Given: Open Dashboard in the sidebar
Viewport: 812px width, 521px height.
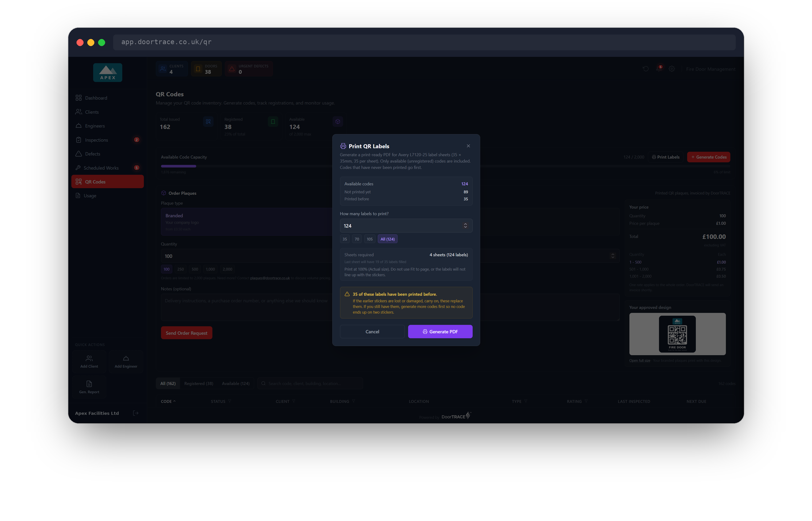Looking at the screenshot, I should point(107,98).
